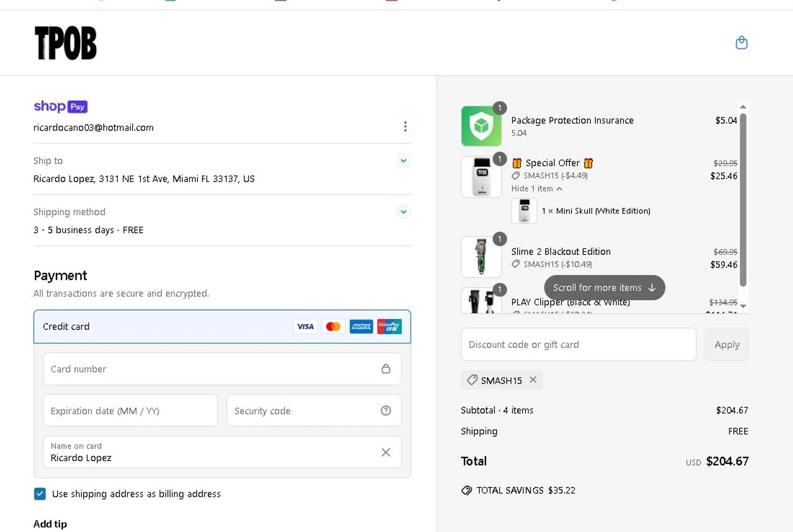Click the Apply discount button
Viewport: 793px width, 532px height.
727,345
